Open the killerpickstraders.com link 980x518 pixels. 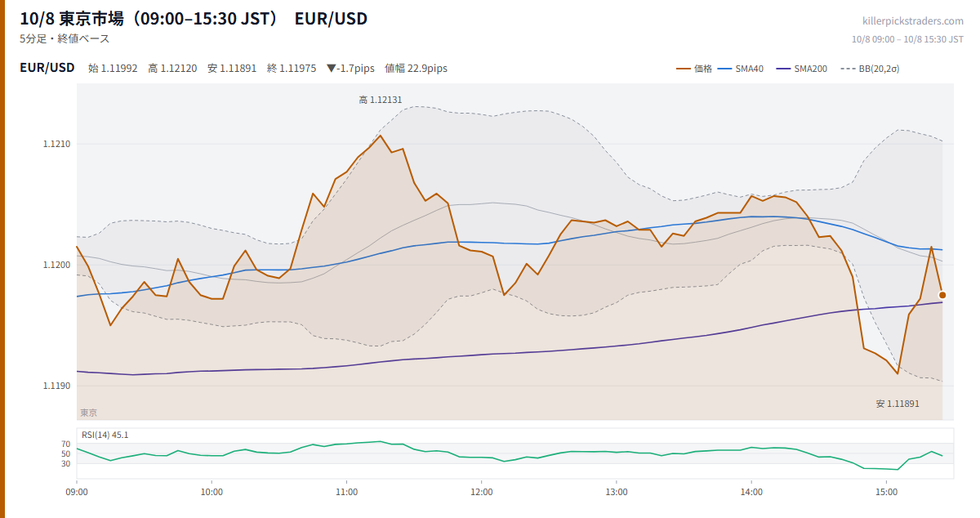click(913, 21)
